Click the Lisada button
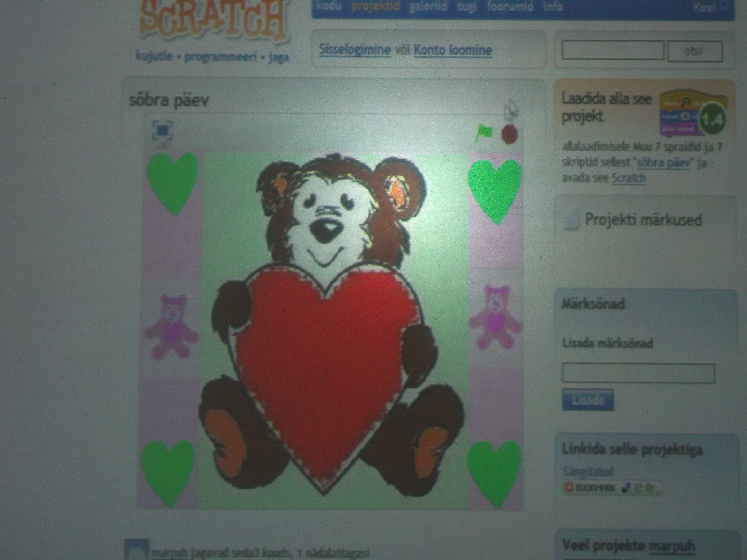 pyautogui.click(x=588, y=400)
